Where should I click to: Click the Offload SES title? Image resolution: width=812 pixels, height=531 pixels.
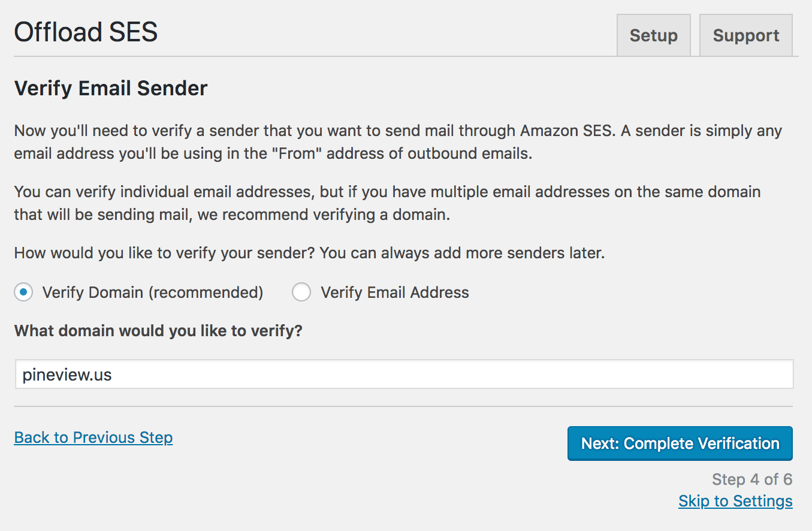click(85, 32)
